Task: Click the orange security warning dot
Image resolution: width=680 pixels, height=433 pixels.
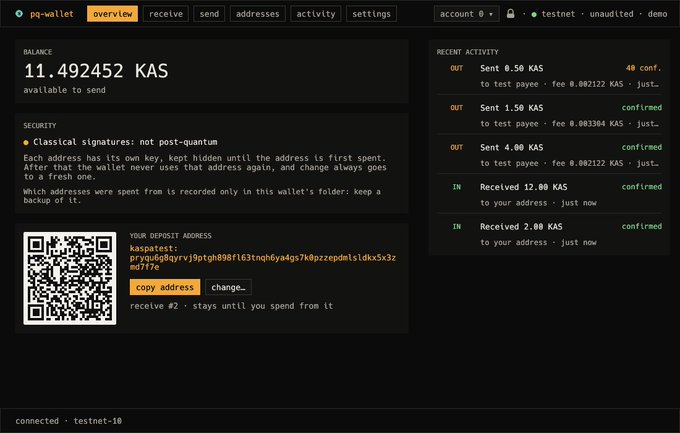Action: [x=26, y=142]
